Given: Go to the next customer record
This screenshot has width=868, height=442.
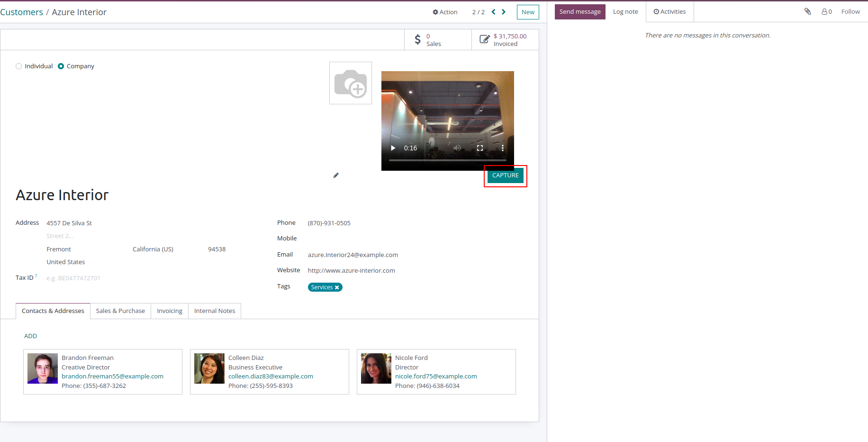Looking at the screenshot, I should [x=504, y=12].
